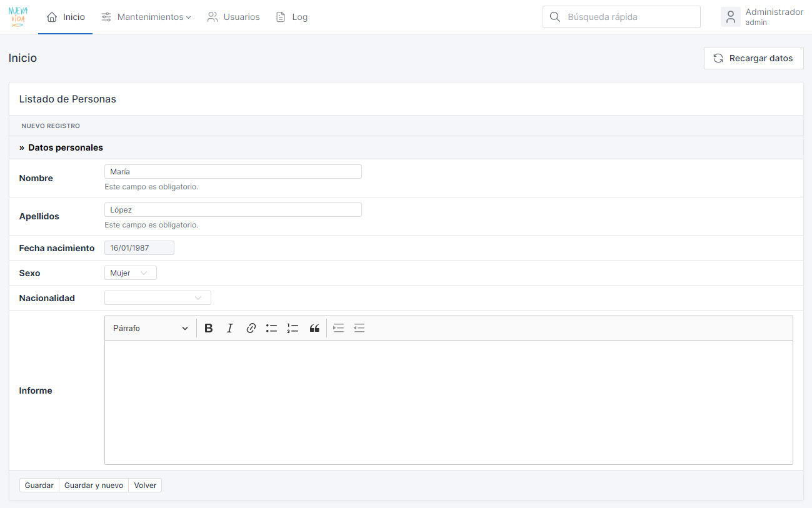
Task: Click the insert link icon
Action: click(x=251, y=328)
